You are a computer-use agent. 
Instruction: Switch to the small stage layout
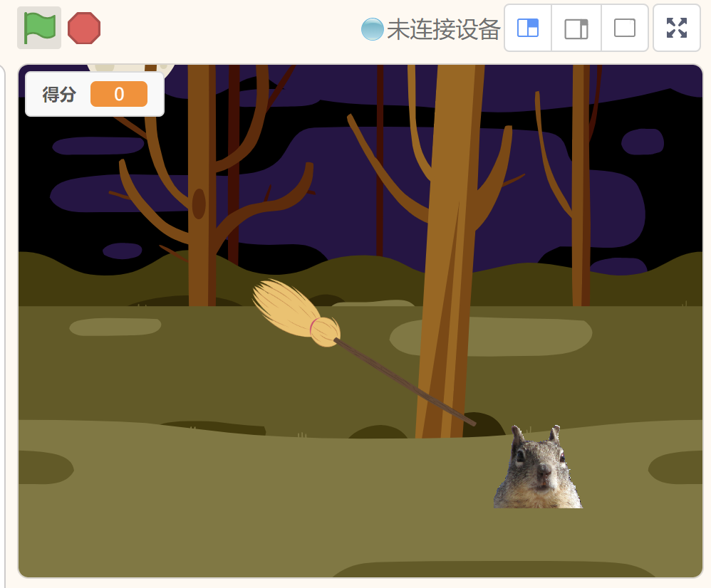click(x=528, y=28)
